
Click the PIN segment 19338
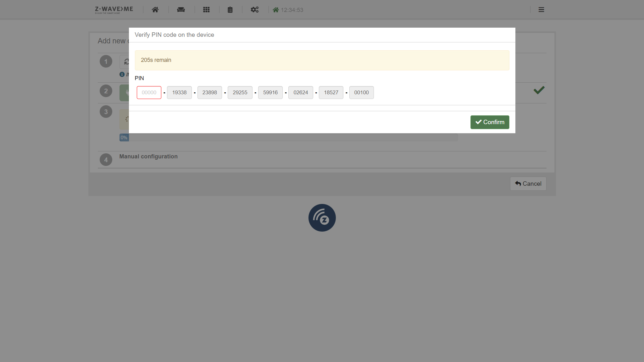tap(179, 92)
